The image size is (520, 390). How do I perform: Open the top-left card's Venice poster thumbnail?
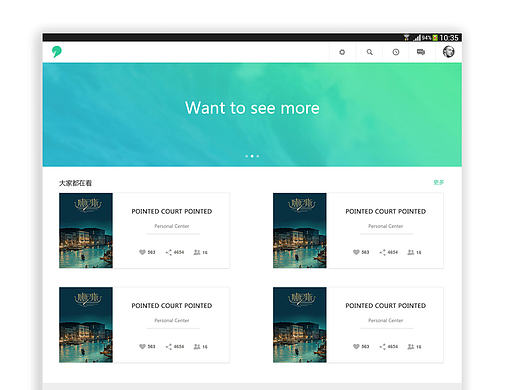point(86,230)
